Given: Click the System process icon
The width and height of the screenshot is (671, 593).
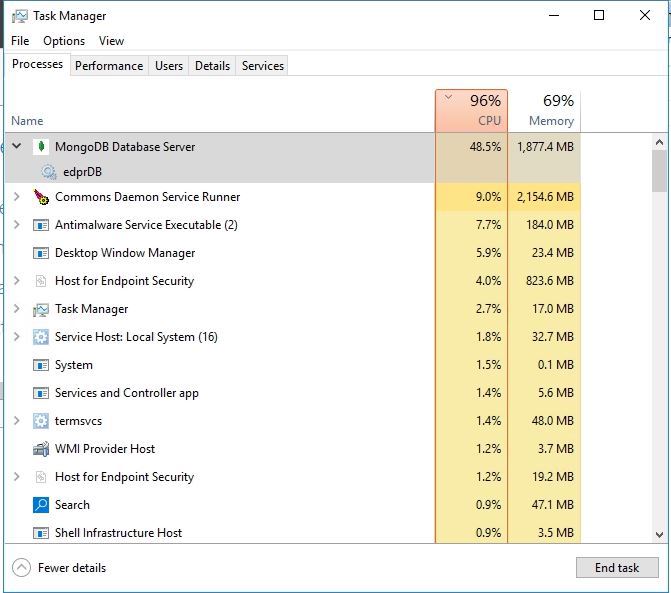Looking at the screenshot, I should click(41, 365).
